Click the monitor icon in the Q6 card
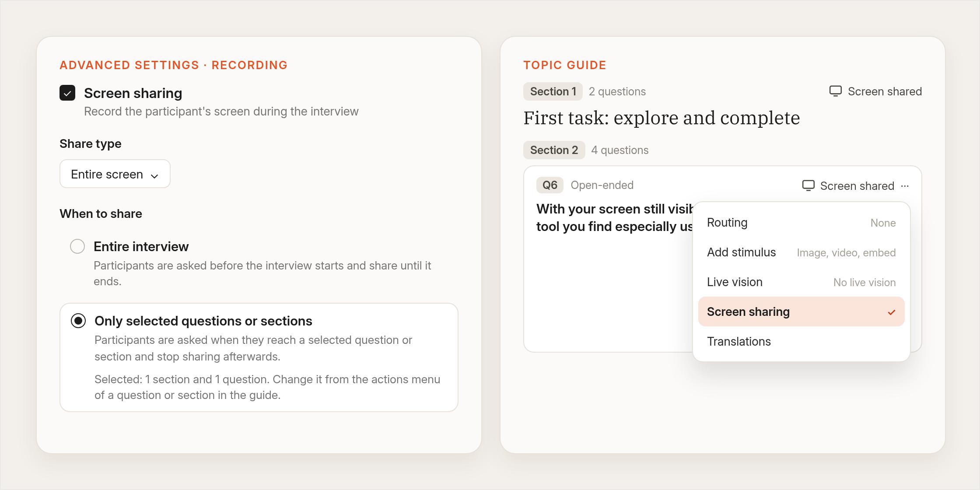This screenshot has width=980, height=490. [x=808, y=185]
